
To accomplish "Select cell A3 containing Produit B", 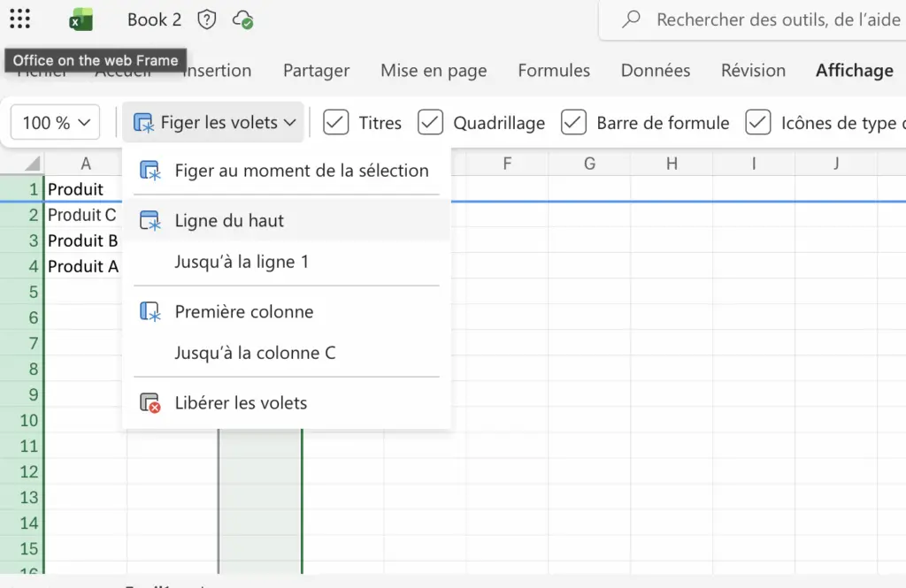I will click(x=83, y=241).
